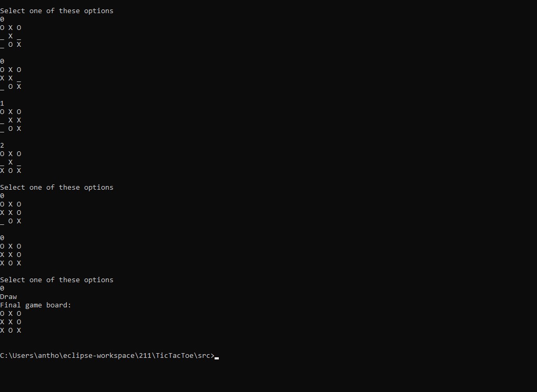Click 'TicTacToe' in the prompt path
The width and height of the screenshot is (537, 392).
[175, 356]
